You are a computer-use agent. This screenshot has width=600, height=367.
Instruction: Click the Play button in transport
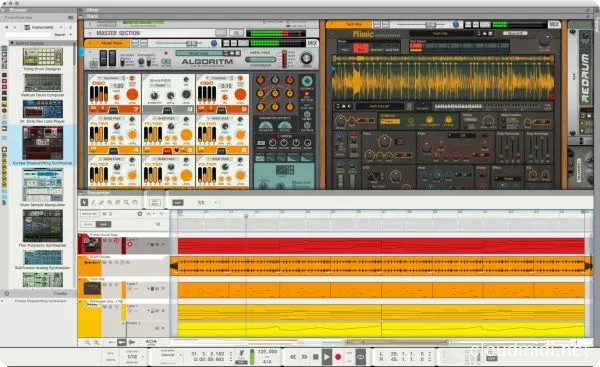coord(326,357)
